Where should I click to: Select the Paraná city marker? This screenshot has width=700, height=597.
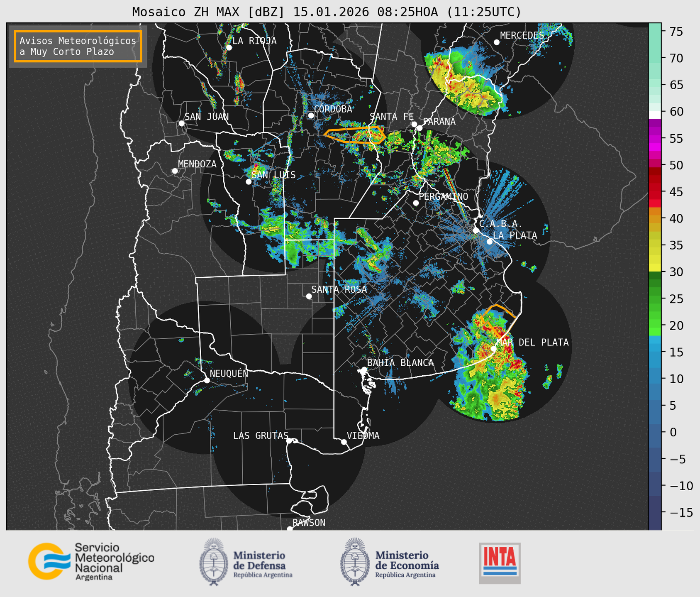tap(420, 128)
